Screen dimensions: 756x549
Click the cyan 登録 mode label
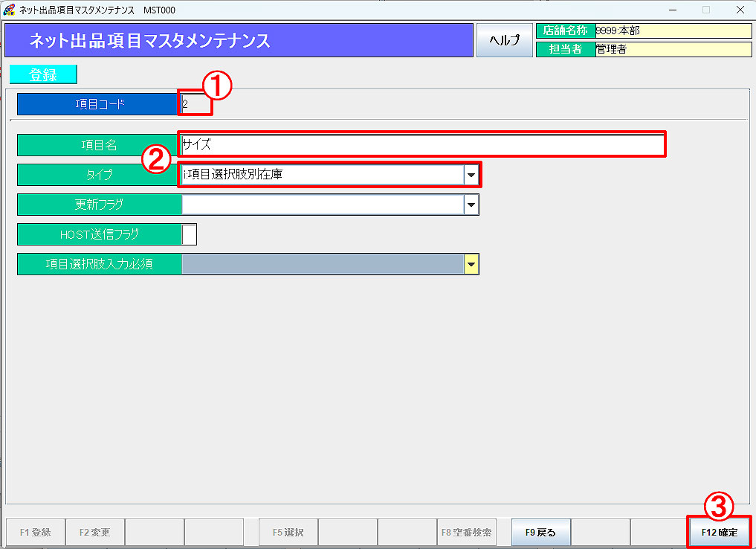coord(43,74)
